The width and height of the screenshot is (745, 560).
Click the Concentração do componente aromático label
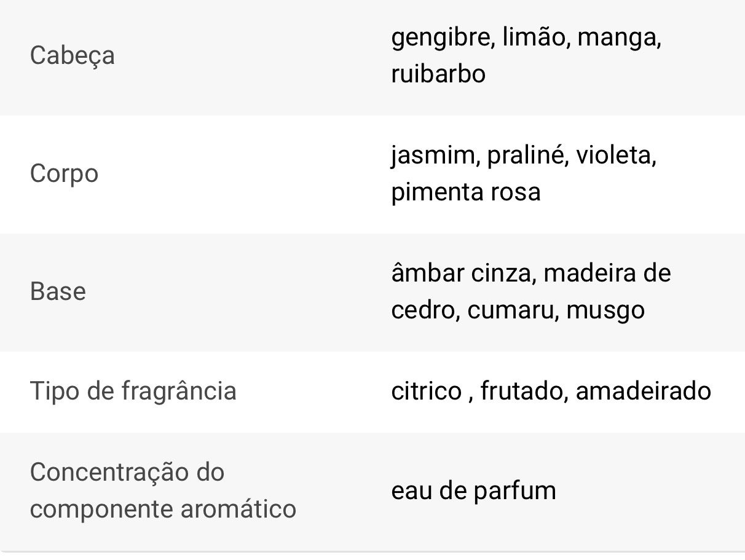coord(162,491)
